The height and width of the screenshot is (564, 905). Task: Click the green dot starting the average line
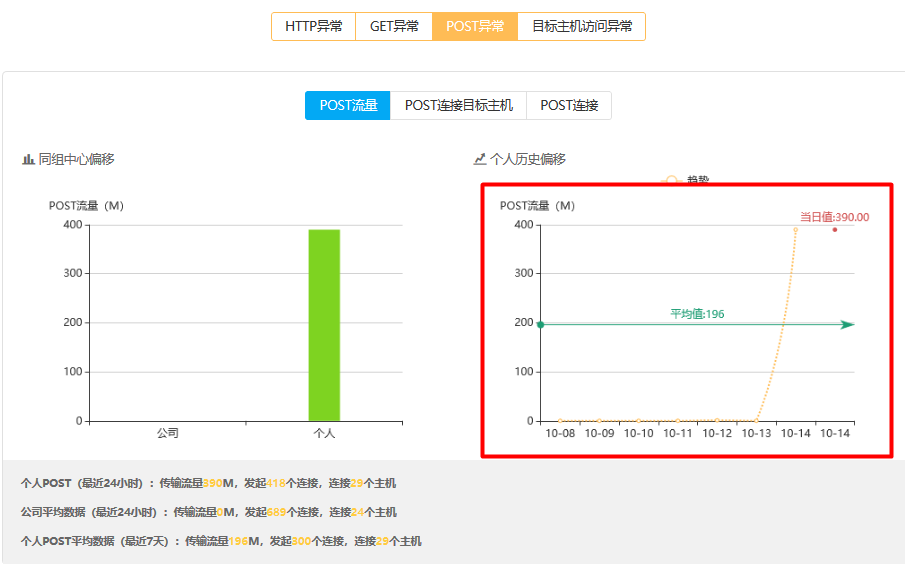coord(541,325)
